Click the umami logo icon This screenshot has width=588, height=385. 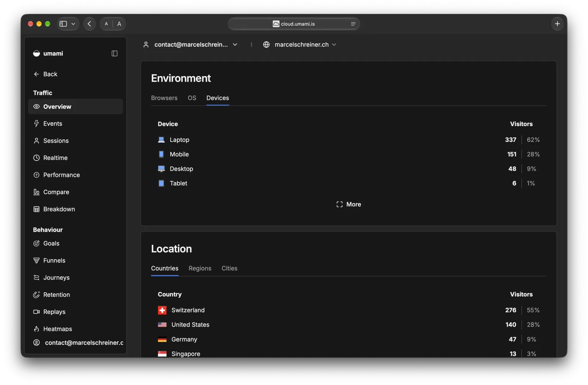(36, 53)
